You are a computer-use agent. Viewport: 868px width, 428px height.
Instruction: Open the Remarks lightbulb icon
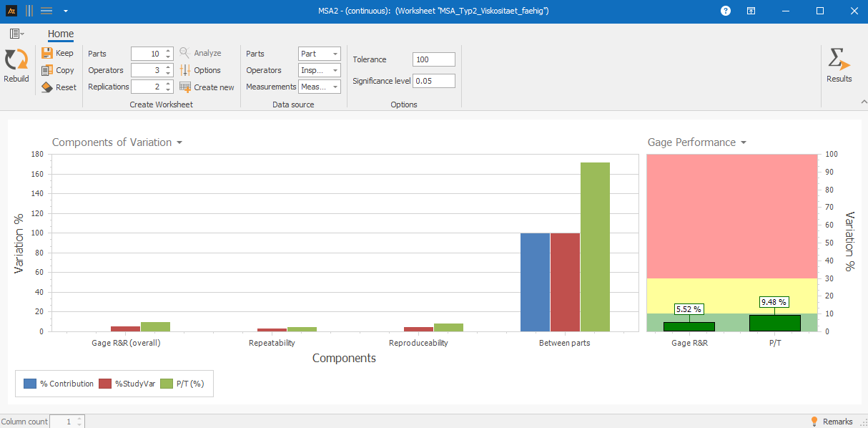coord(814,422)
